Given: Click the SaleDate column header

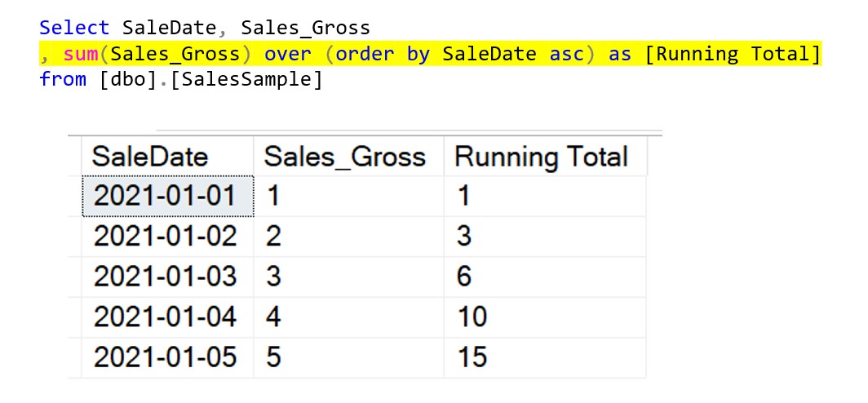Looking at the screenshot, I should coord(150,156).
